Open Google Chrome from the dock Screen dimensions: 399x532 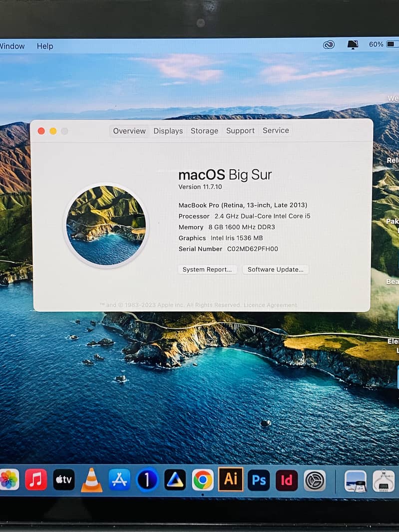click(203, 480)
